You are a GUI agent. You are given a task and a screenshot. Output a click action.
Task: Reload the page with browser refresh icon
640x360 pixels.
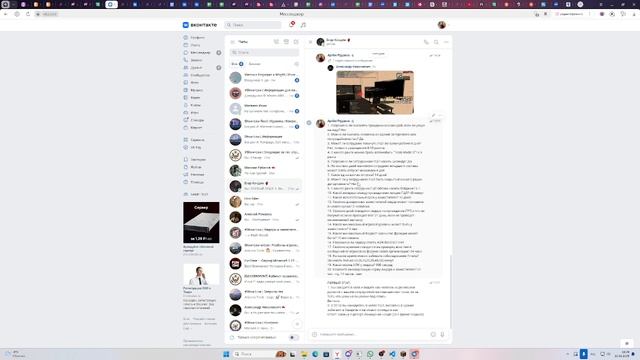click(x=28, y=14)
